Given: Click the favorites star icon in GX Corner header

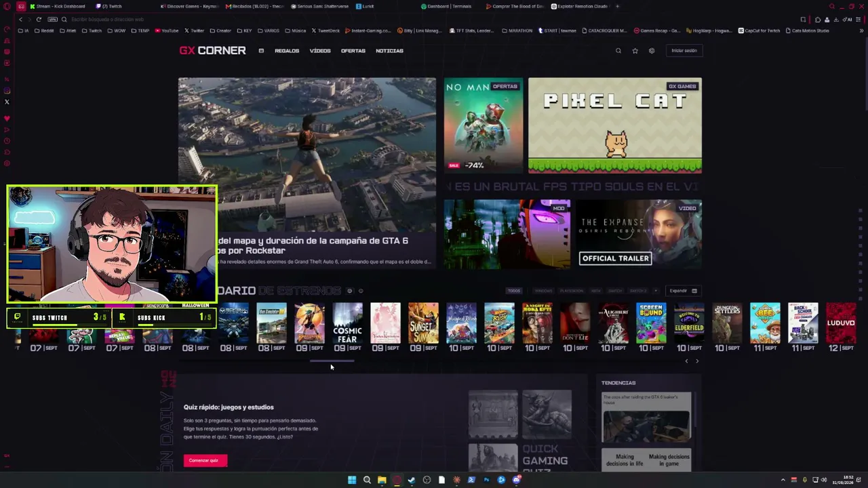Looking at the screenshot, I should click(635, 51).
